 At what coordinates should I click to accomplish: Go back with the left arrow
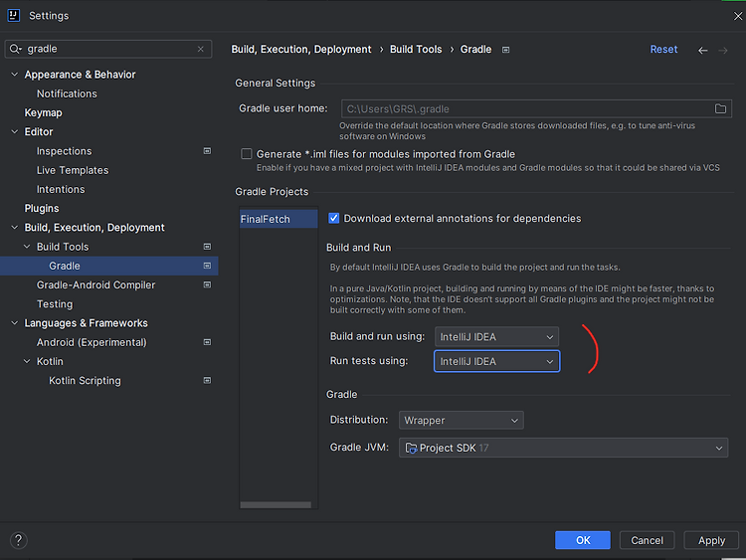[x=702, y=51]
